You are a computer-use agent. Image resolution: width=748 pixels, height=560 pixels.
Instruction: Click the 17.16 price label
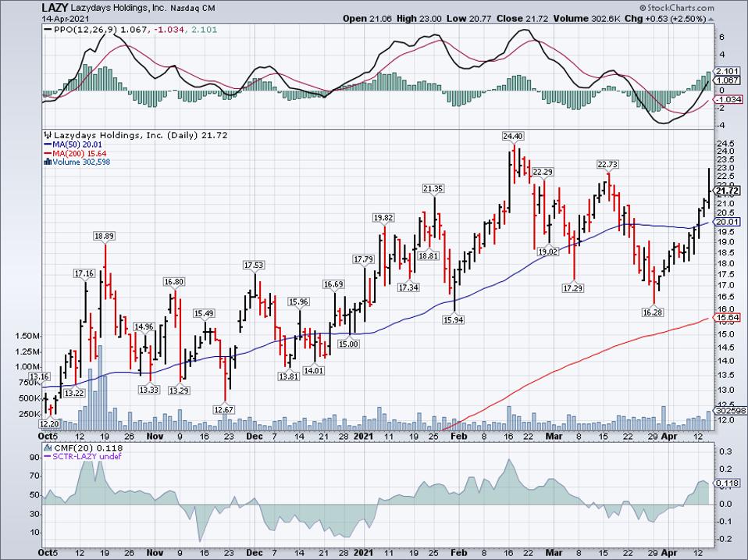point(84,273)
